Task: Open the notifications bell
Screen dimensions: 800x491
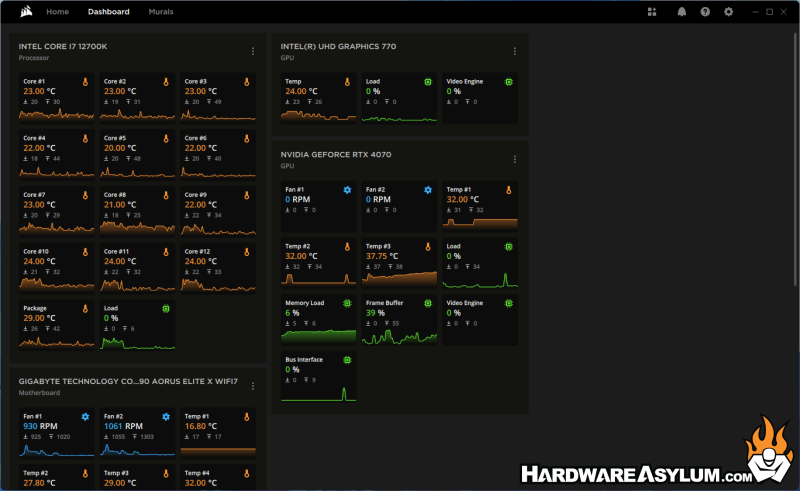Action: (681, 12)
